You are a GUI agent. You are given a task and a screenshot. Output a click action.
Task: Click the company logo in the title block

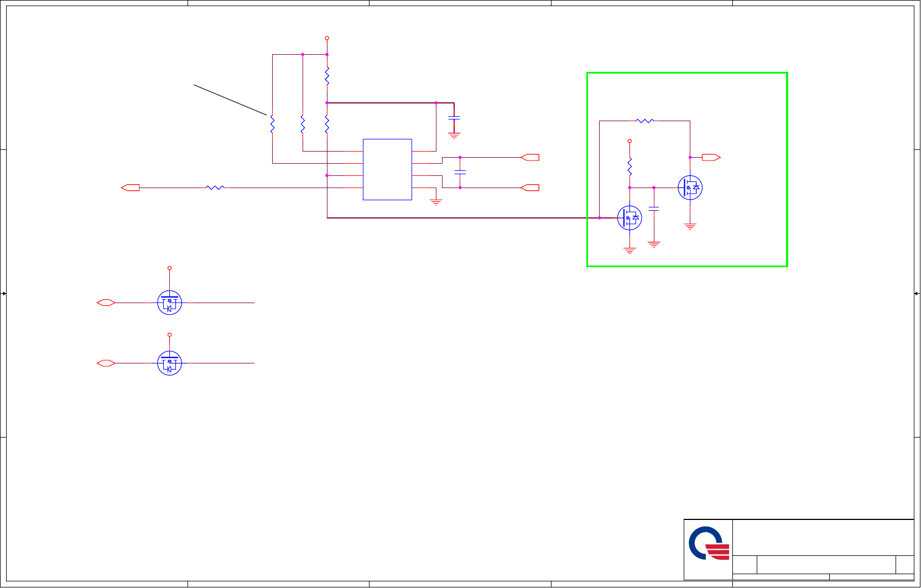click(709, 544)
